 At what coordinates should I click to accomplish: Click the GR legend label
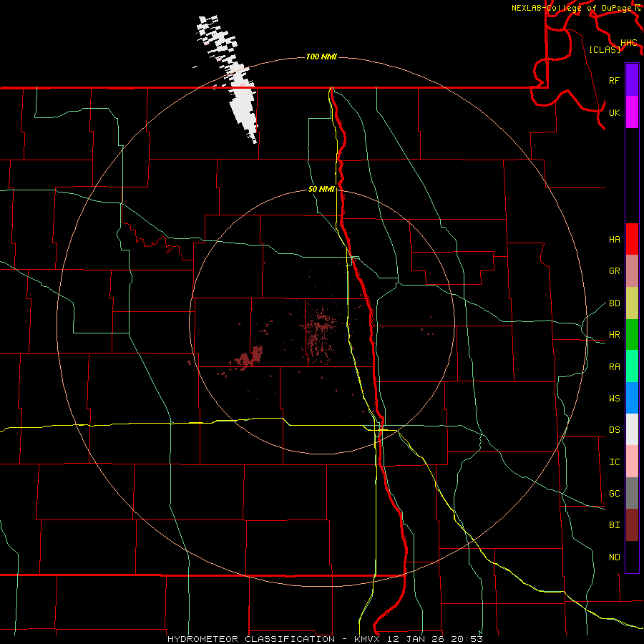coord(614,271)
